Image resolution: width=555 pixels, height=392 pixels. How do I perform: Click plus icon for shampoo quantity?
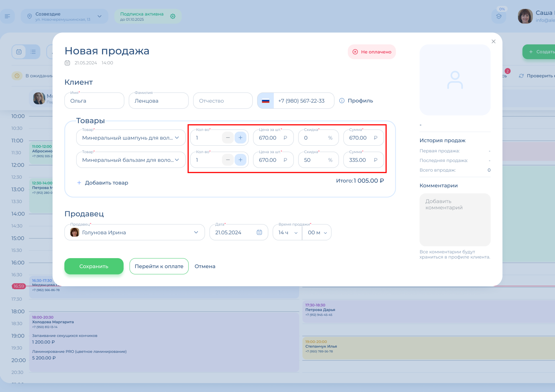pos(240,138)
